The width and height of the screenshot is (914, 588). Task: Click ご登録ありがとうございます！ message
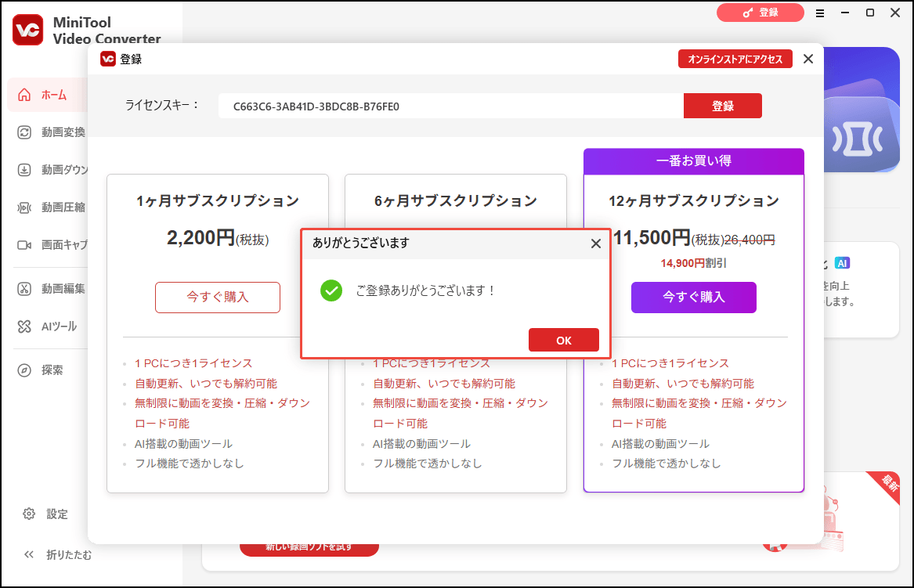click(x=426, y=290)
